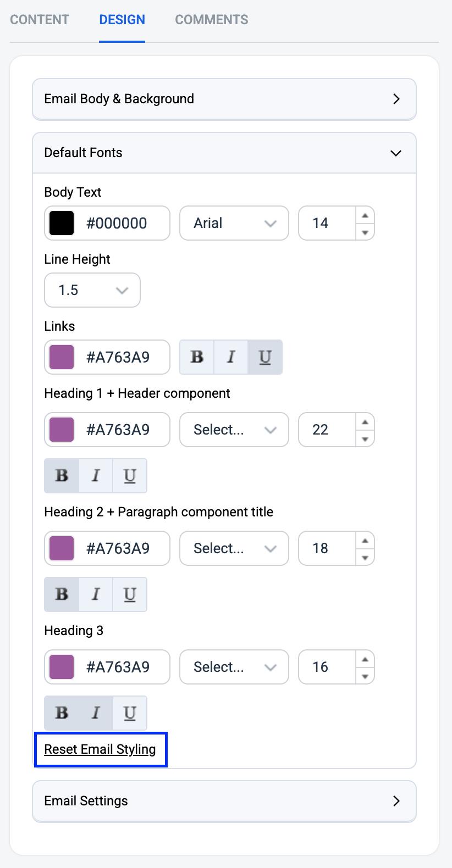The height and width of the screenshot is (868, 452).
Task: Toggle italic for Heading 1
Action: click(96, 476)
